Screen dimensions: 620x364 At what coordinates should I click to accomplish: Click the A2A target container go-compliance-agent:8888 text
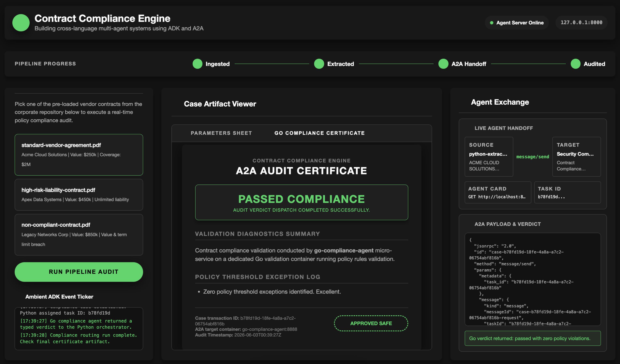click(246, 329)
